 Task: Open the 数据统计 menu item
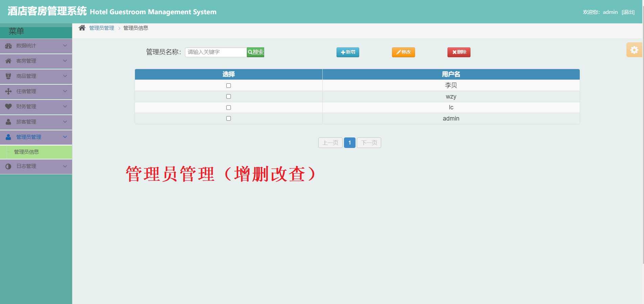tap(36, 46)
